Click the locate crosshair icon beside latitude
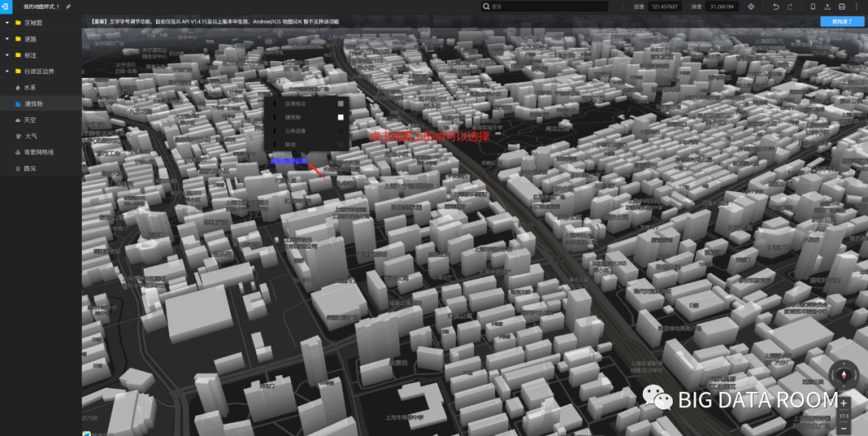 [751, 6]
